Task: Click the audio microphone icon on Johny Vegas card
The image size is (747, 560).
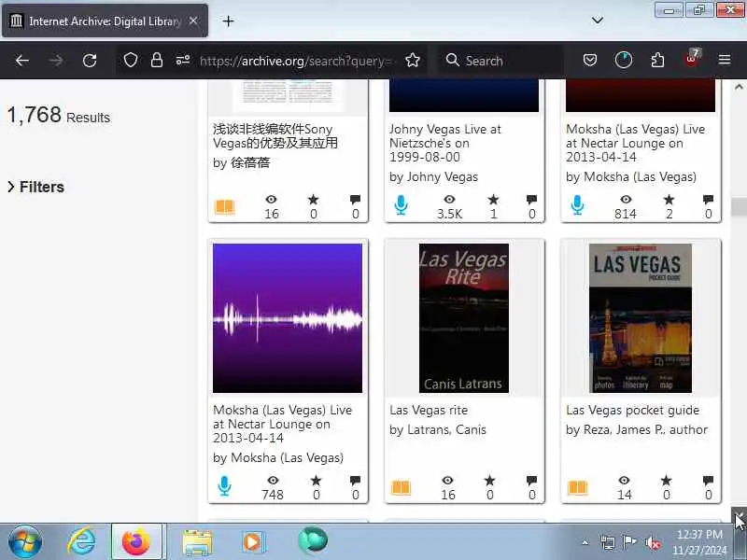Action: point(401,205)
